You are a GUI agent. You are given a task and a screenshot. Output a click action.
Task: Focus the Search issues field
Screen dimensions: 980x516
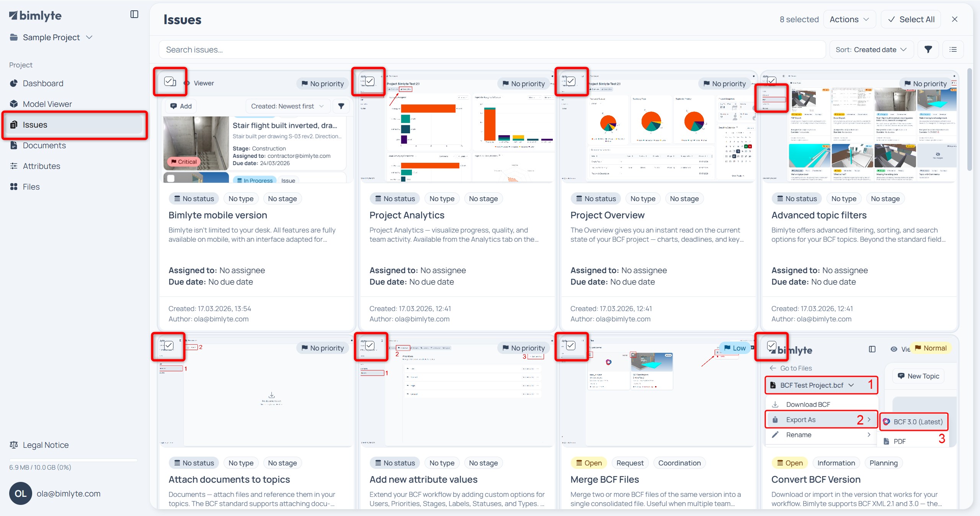[492, 50]
